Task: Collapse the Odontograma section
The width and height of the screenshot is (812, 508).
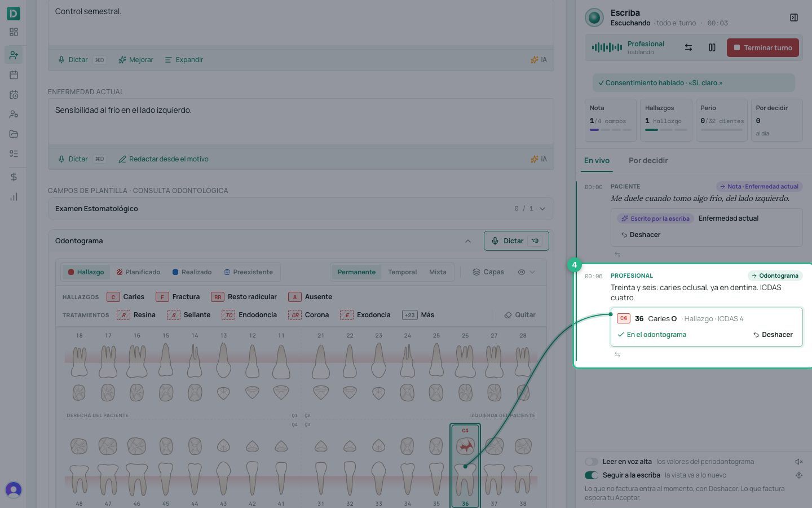Action: 468,241
